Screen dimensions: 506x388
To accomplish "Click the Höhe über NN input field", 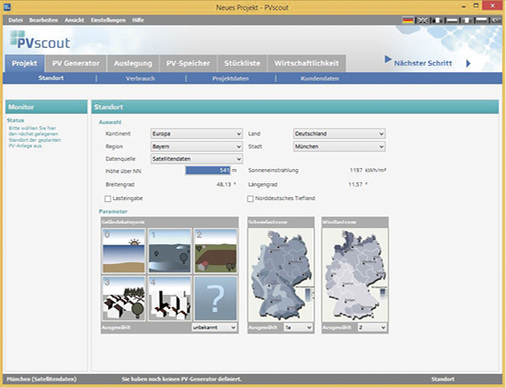I will click(x=208, y=171).
